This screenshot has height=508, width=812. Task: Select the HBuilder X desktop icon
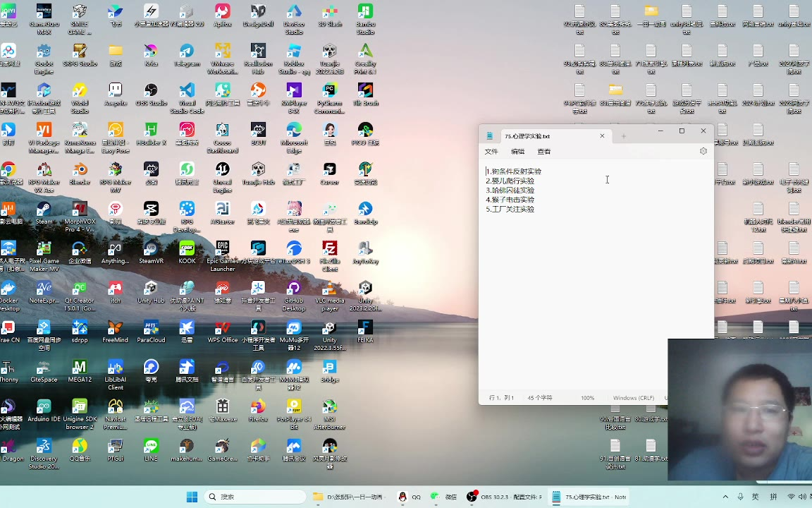pos(152,134)
